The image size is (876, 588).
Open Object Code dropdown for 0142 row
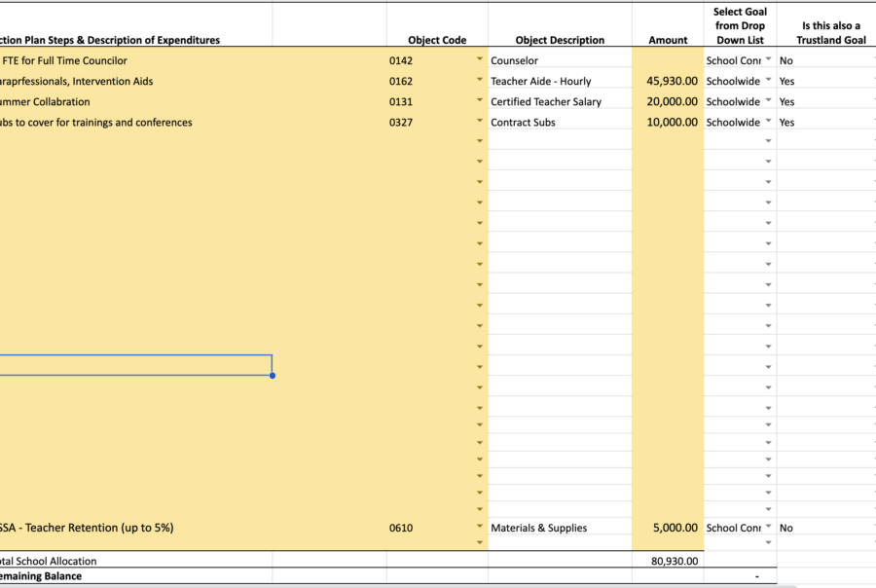click(479, 59)
